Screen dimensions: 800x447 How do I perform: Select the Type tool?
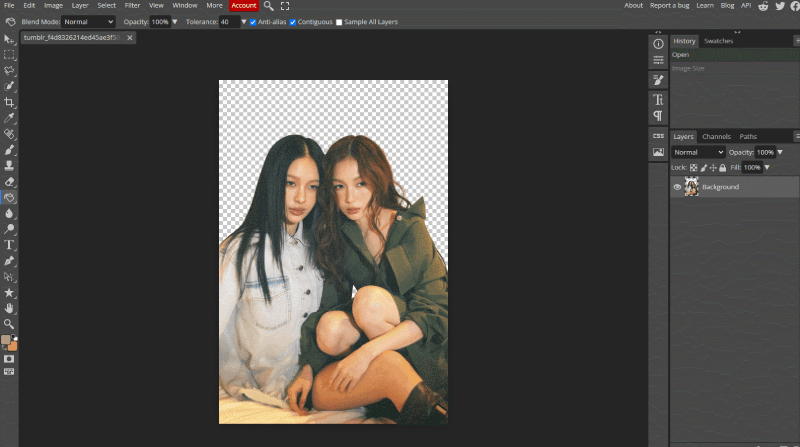[9, 245]
